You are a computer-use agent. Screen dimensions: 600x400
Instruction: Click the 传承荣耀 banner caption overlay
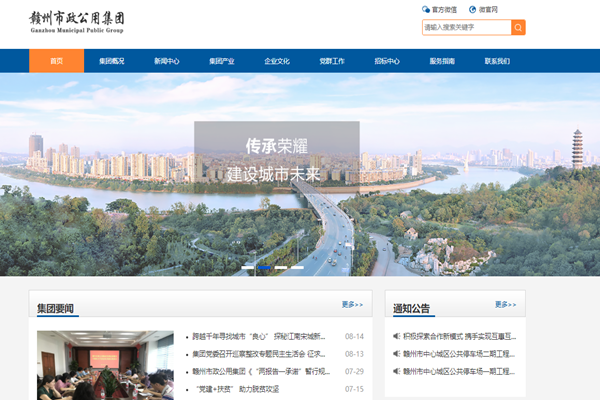click(276, 156)
